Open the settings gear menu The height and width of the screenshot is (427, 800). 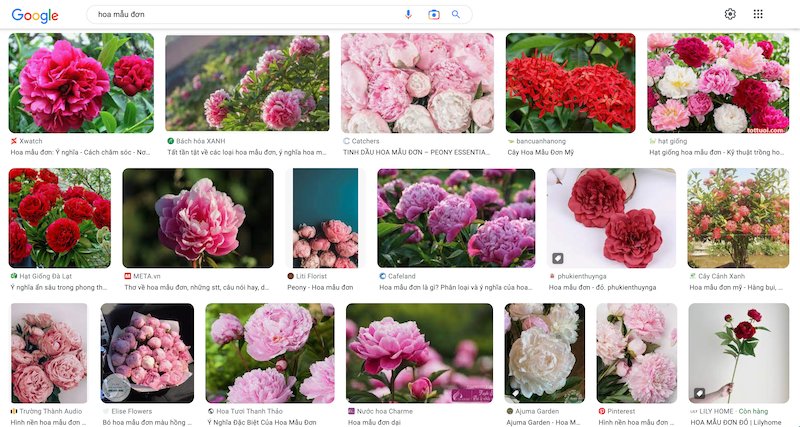pyautogui.click(x=730, y=14)
